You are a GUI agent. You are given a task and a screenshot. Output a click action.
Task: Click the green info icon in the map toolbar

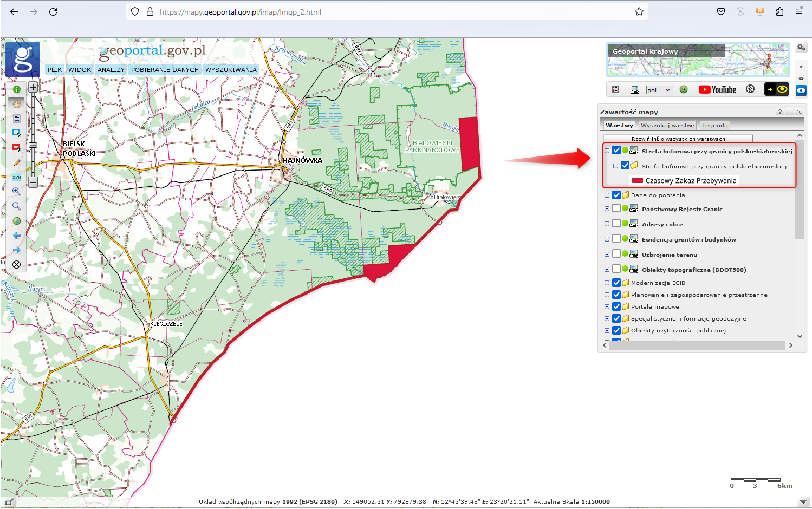point(17,89)
